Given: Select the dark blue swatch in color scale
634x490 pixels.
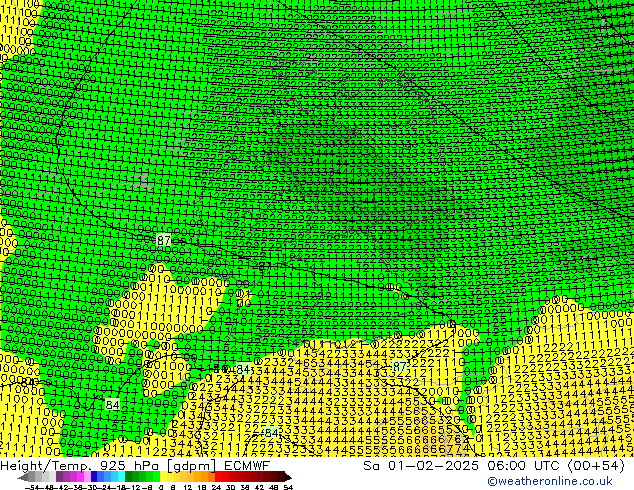Looking at the screenshot, I should coord(94,477).
